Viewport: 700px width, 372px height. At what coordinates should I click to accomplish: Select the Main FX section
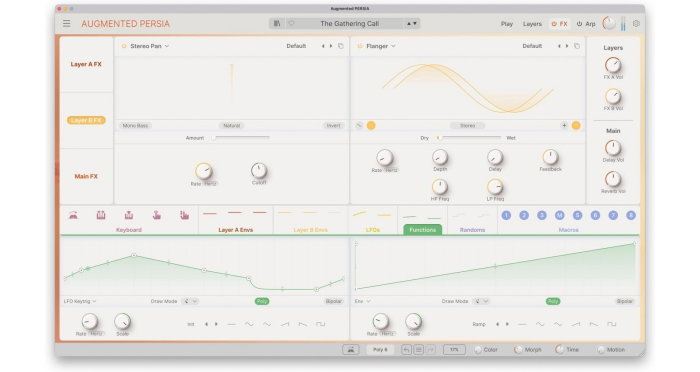[x=86, y=176]
